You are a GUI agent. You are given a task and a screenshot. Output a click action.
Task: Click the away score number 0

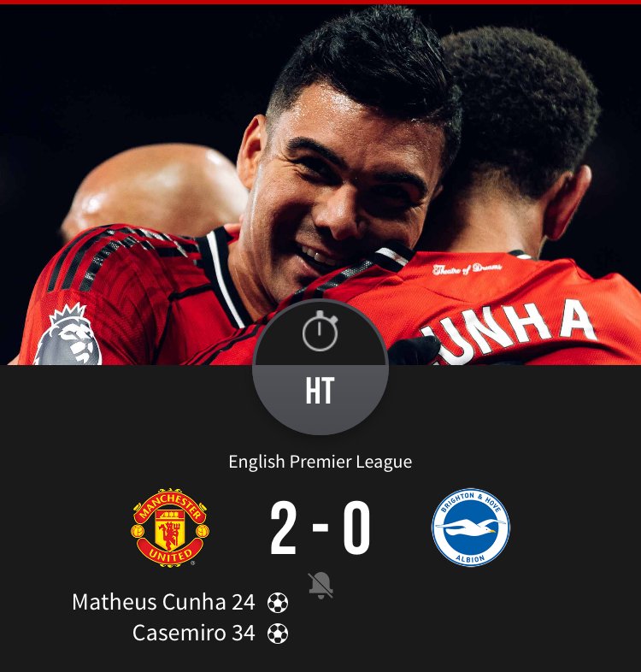[356, 528]
